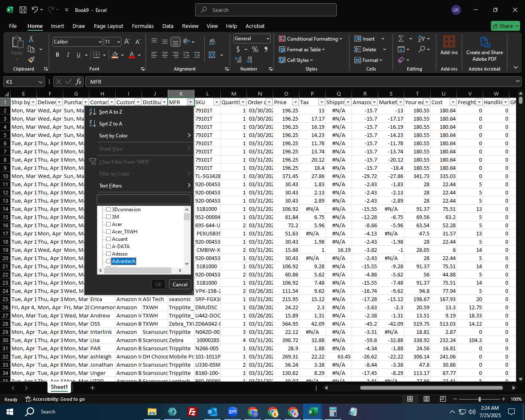The width and height of the screenshot is (525, 420).
Task: Open the Sort by Color submenu
Action: point(140,135)
